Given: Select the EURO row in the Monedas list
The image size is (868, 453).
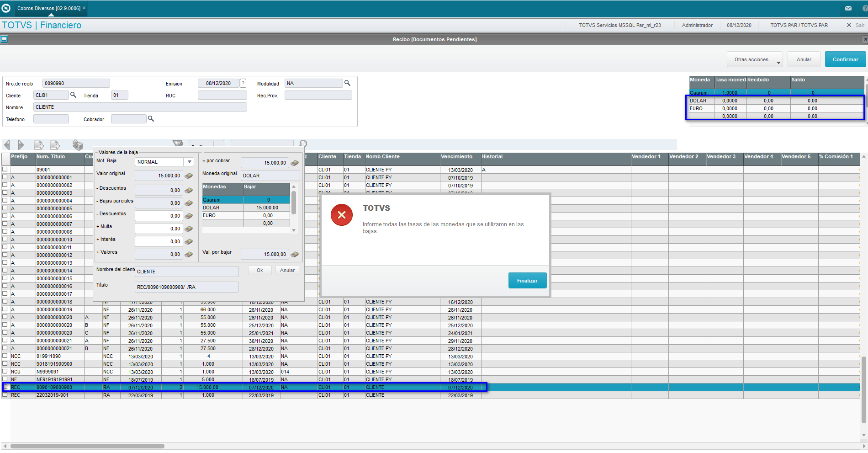Looking at the screenshot, I should [246, 215].
